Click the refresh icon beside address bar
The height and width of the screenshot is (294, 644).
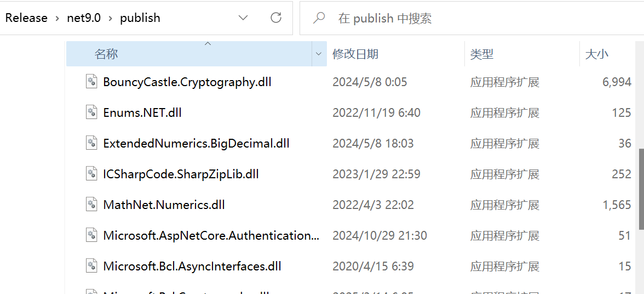point(277,18)
